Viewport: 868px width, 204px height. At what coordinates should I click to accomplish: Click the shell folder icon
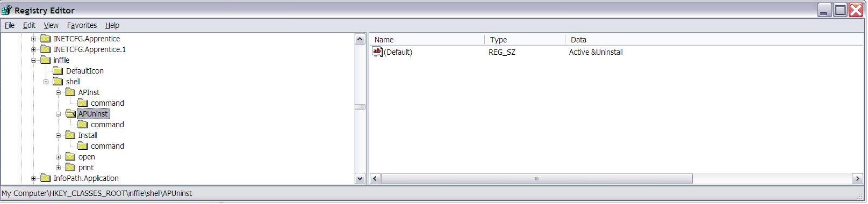point(58,82)
